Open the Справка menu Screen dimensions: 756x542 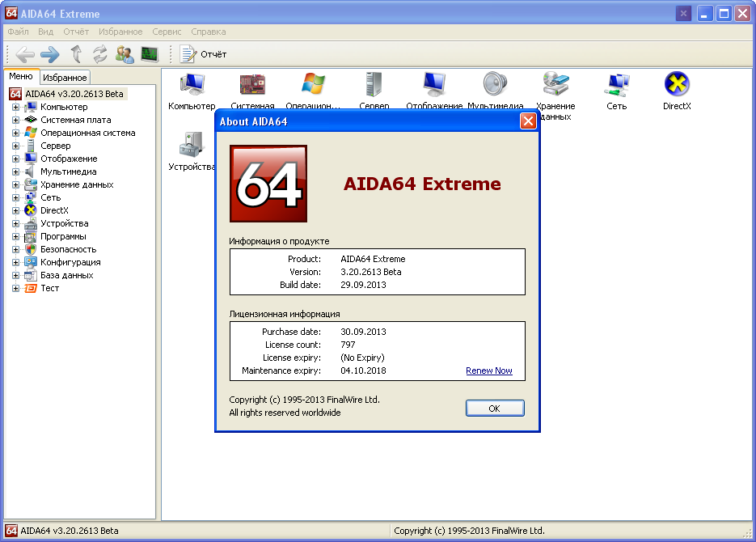(209, 32)
